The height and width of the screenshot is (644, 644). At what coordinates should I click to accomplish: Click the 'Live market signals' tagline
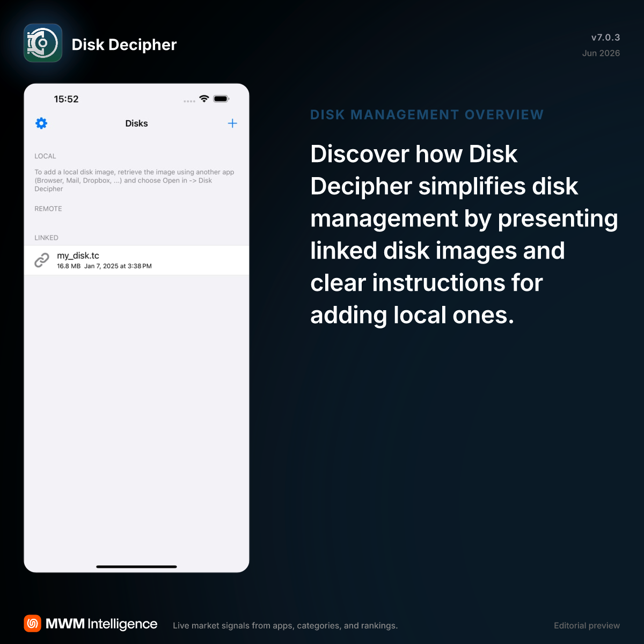click(285, 626)
